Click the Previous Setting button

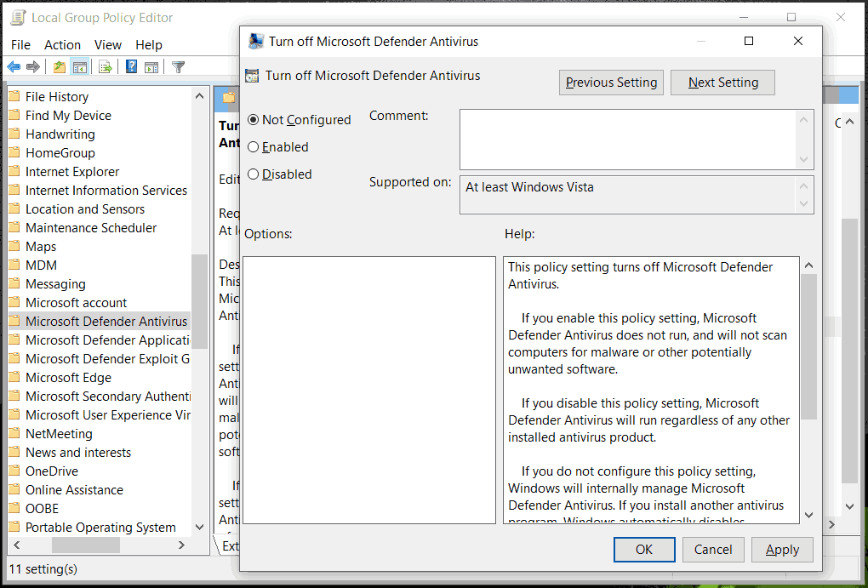click(x=611, y=83)
